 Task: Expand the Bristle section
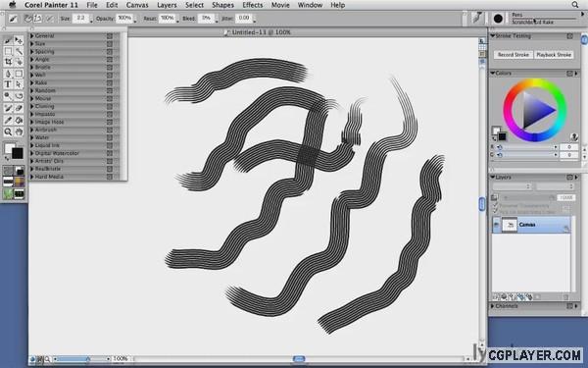pos(32,67)
